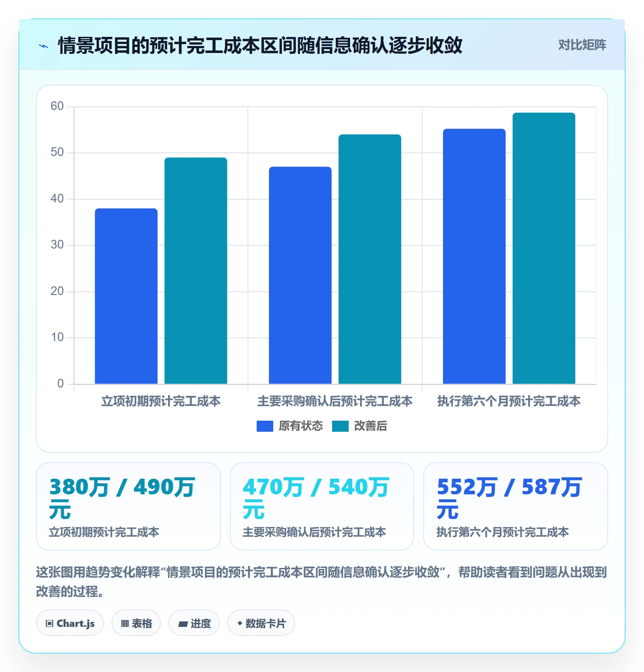Click the x-axis label 立项初期预计完工成本

(161, 401)
